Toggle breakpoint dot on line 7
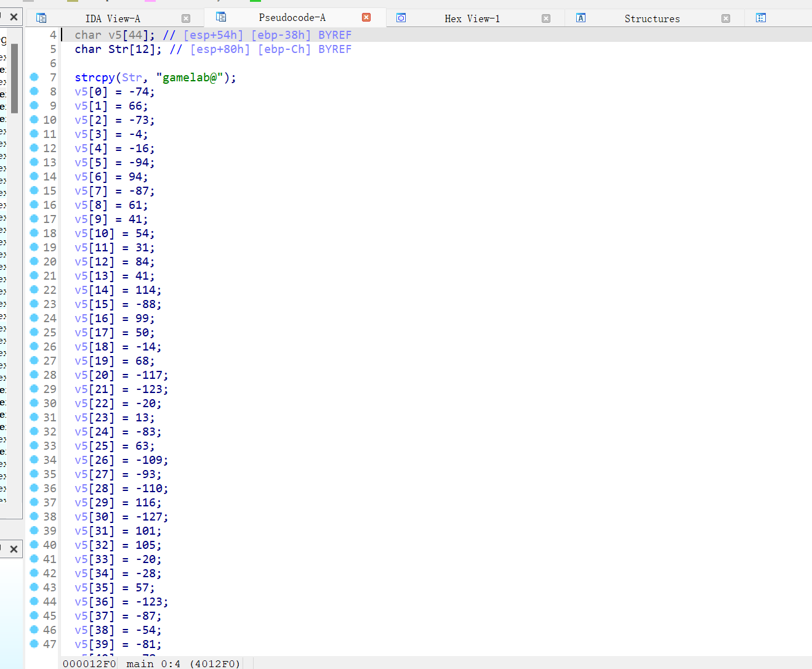The height and width of the screenshot is (669, 812). tap(34, 77)
